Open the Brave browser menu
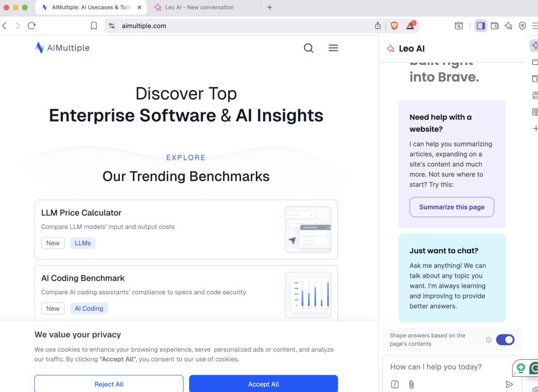Viewport: 538px width, 392px height. click(x=535, y=26)
